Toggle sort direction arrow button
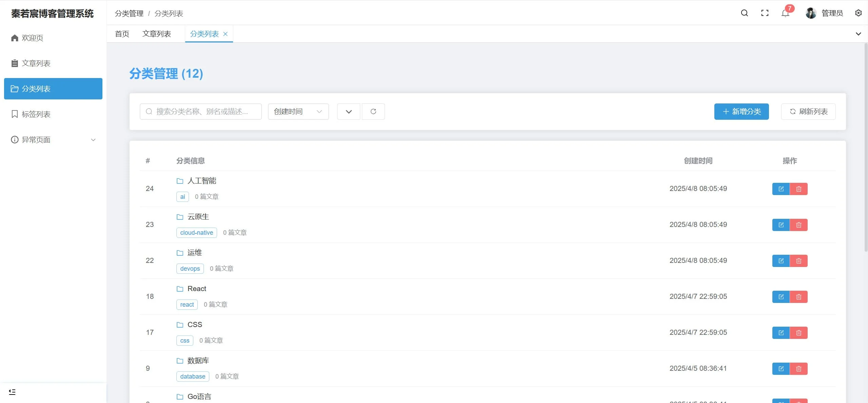The width and height of the screenshot is (868, 403). pyautogui.click(x=349, y=112)
